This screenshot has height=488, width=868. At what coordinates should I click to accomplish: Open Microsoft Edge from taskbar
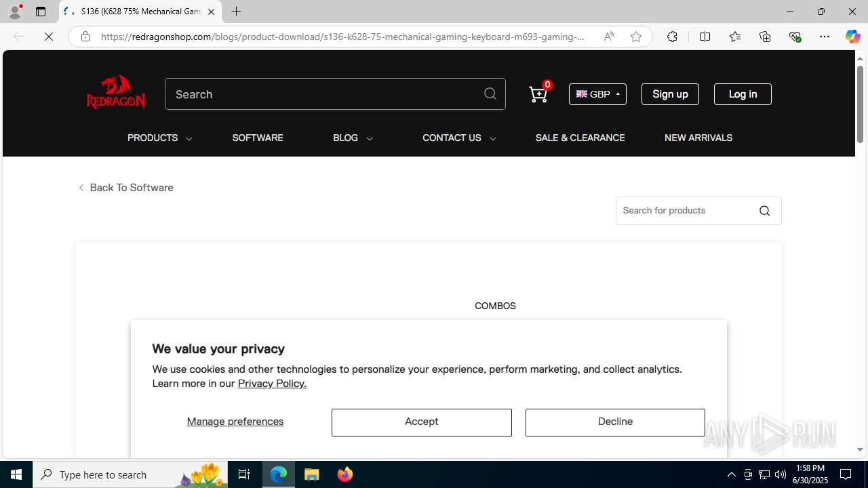279,474
